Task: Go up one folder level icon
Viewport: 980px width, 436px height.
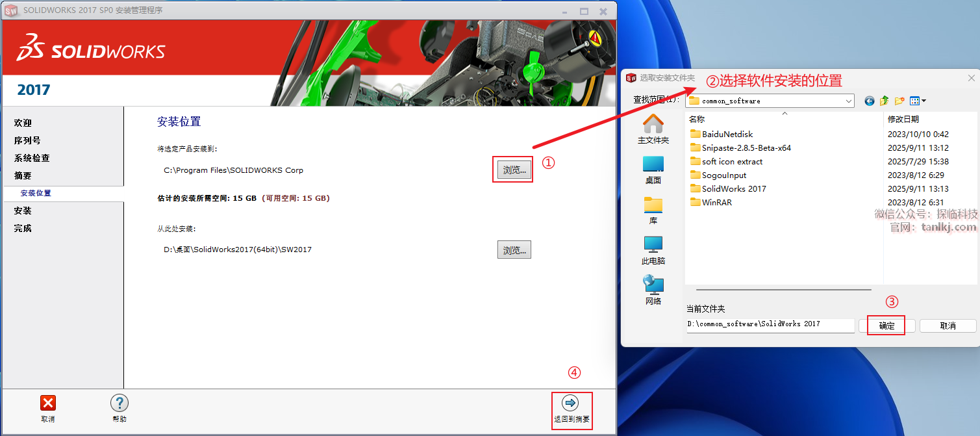Action: (x=885, y=101)
